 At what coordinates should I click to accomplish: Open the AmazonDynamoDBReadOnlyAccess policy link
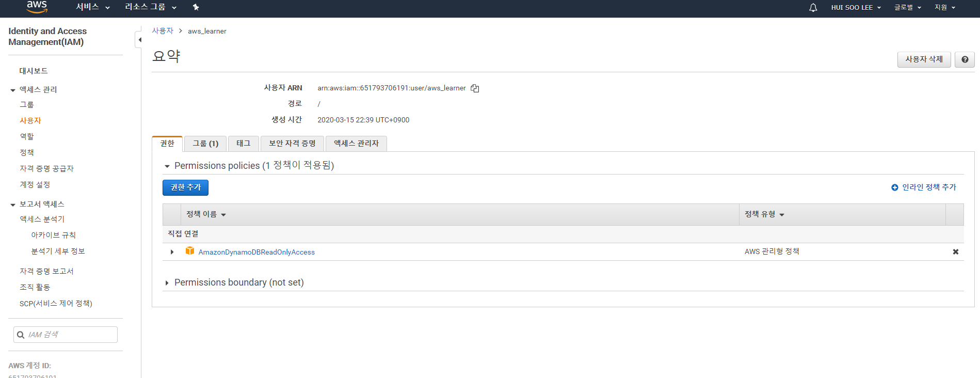(256, 252)
